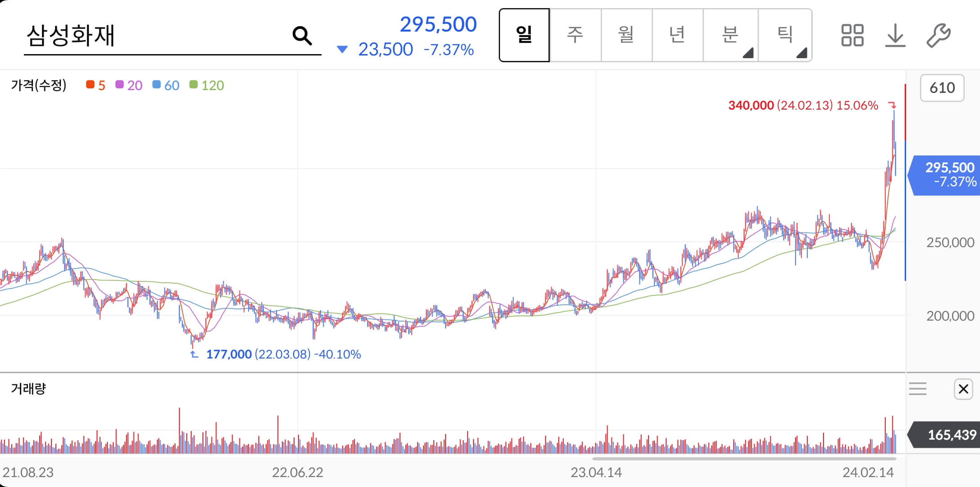The height and width of the screenshot is (487, 980).
Task: Toggle the 60-day moving average legend
Action: 166,85
